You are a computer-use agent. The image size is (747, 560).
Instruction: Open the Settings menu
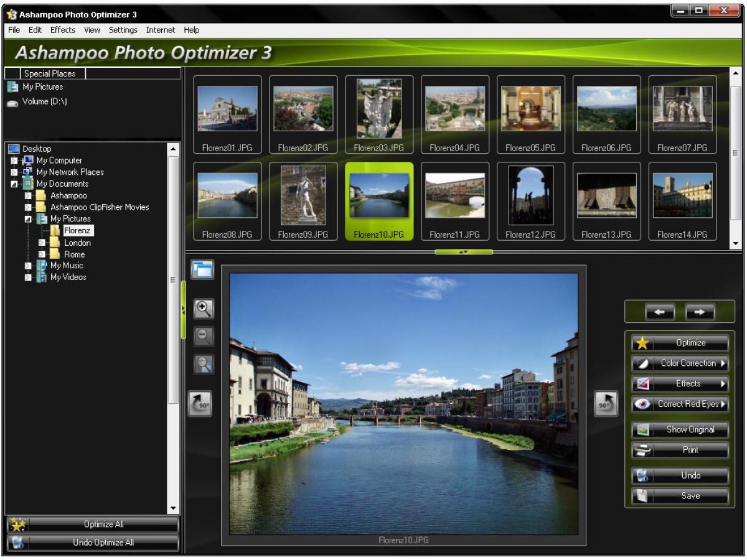123,30
